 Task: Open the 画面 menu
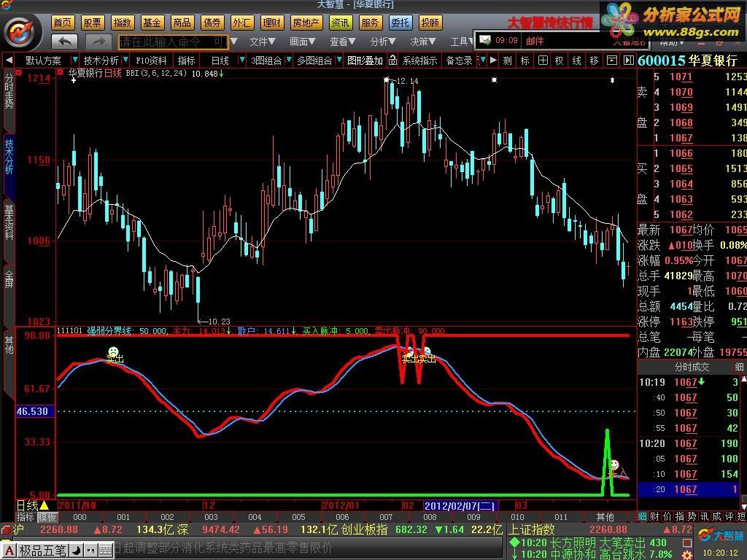[x=303, y=42]
